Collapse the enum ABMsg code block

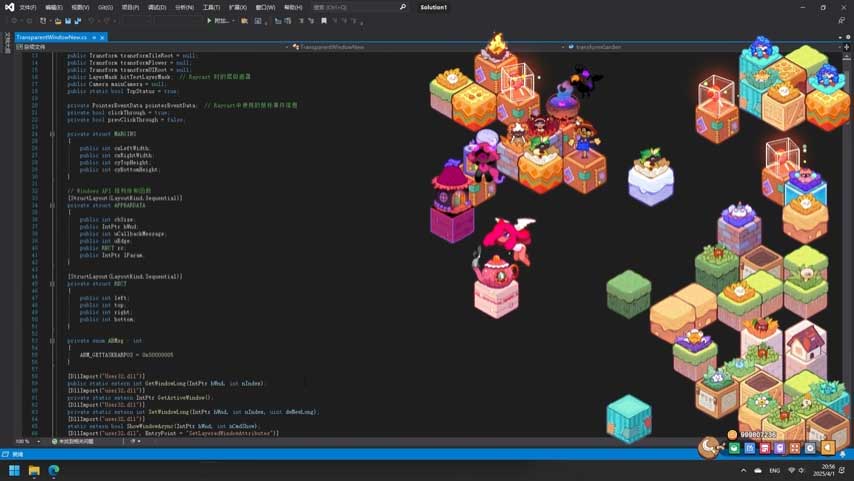tap(52, 340)
